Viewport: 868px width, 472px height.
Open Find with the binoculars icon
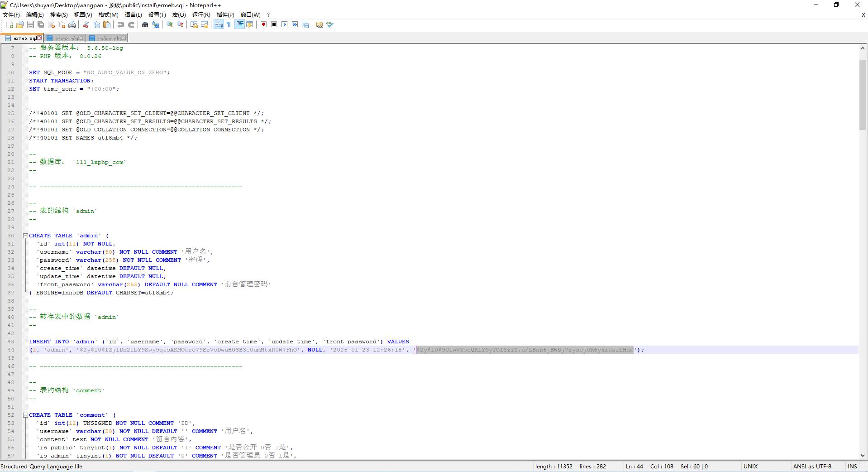coord(145,25)
